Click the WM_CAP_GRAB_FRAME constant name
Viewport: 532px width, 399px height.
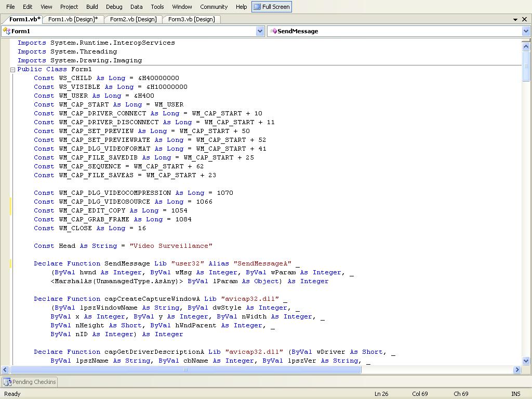click(x=94, y=220)
